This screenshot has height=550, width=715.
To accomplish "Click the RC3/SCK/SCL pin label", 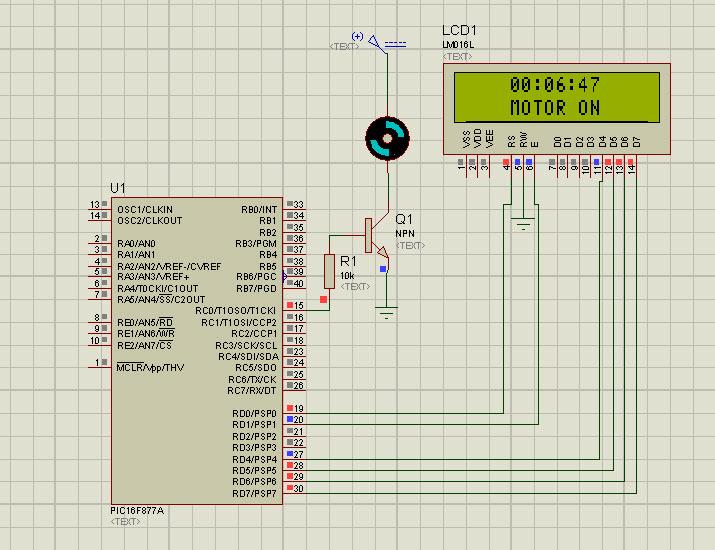I will pyautogui.click(x=246, y=346).
